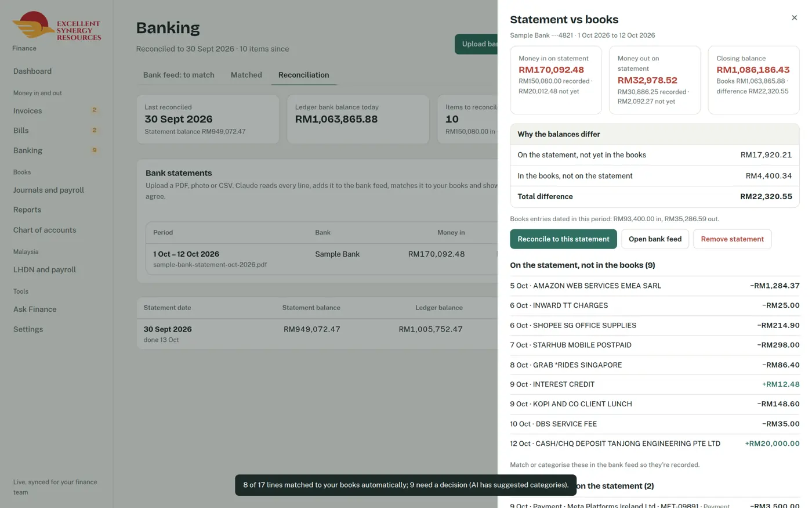Image resolution: width=812 pixels, height=508 pixels.
Task: Click the Closing balance card
Action: [753, 80]
